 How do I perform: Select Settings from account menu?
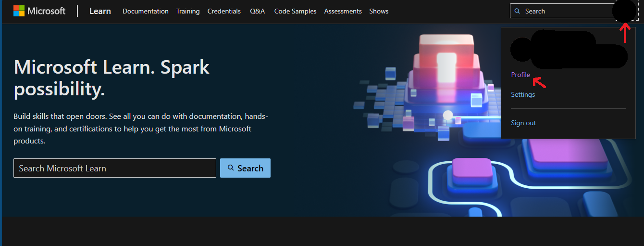[x=523, y=94]
